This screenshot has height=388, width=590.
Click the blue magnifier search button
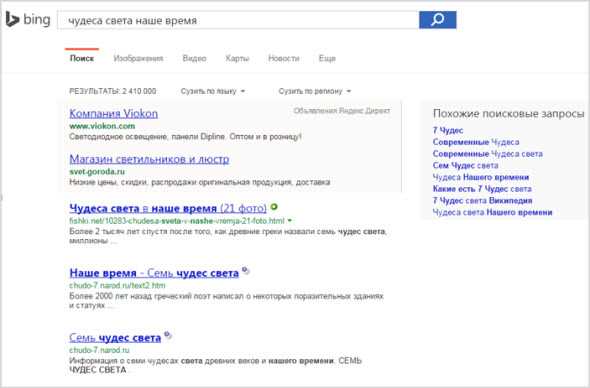[x=438, y=20]
